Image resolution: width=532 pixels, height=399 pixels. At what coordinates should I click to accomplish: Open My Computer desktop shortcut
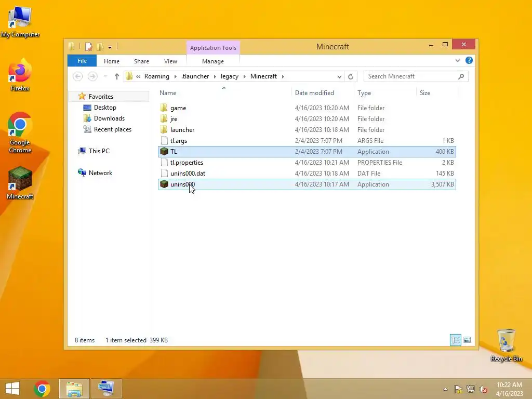click(20, 22)
